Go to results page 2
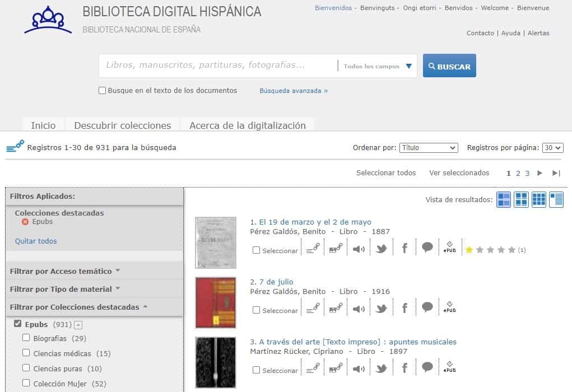The width and height of the screenshot is (572, 392). (518, 174)
